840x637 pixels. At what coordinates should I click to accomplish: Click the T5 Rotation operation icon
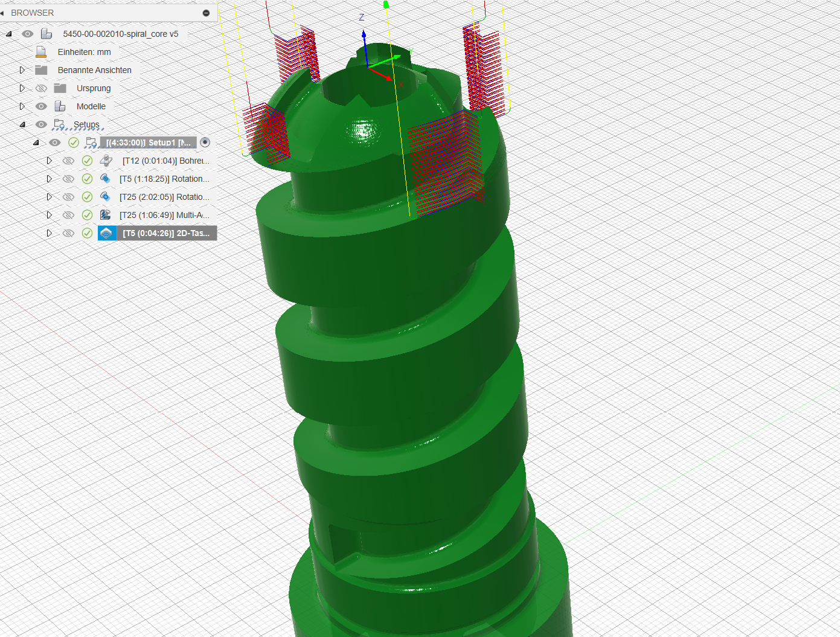tap(106, 179)
